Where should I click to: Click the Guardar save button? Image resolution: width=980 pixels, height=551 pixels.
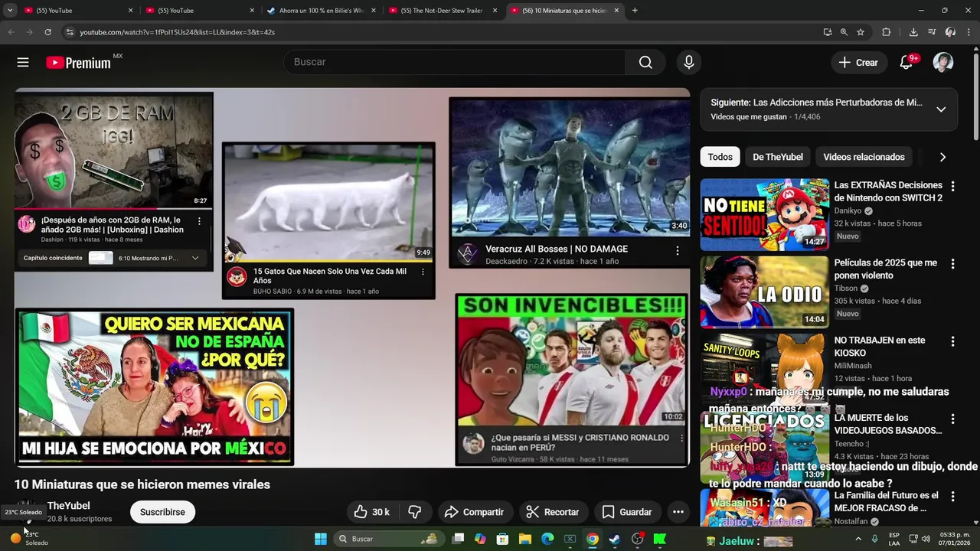click(x=627, y=512)
